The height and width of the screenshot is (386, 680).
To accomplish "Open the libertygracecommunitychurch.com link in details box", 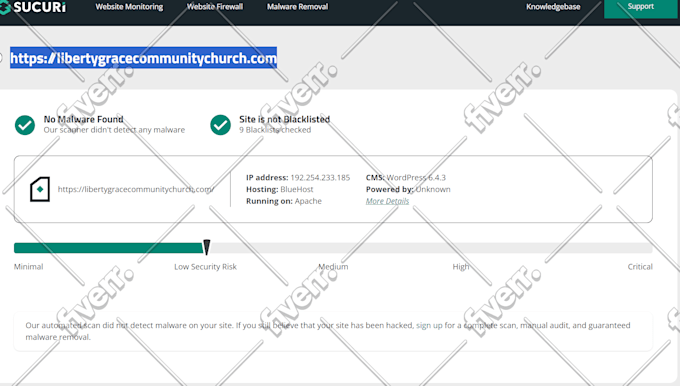I will pyautogui.click(x=136, y=189).
